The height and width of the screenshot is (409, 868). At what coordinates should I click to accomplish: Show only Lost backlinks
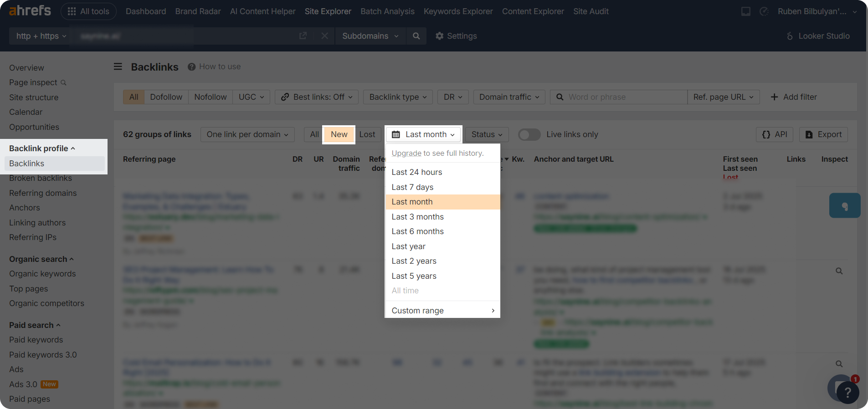367,134
